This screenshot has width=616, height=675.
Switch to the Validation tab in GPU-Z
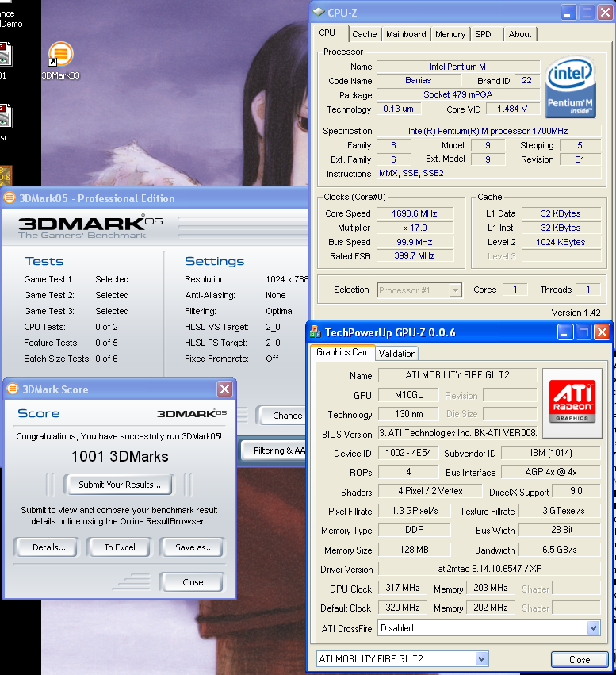(396, 354)
